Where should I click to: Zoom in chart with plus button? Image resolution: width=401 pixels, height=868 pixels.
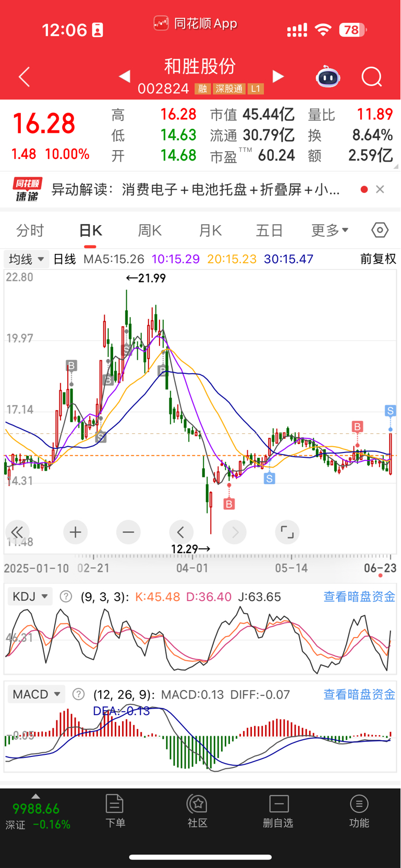coord(76,532)
